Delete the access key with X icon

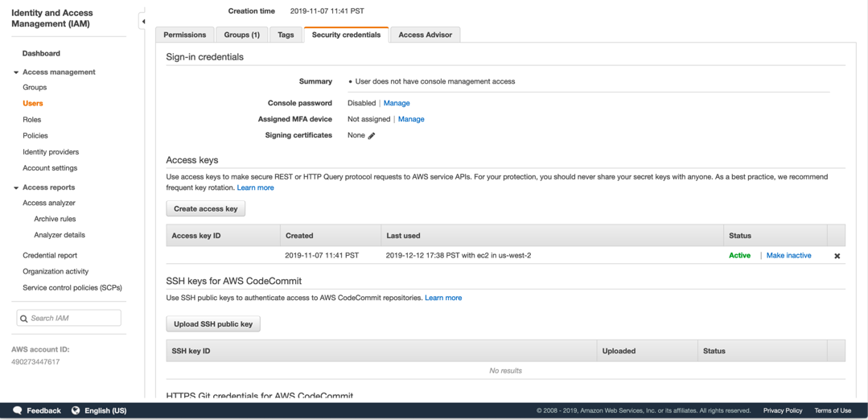tap(837, 256)
